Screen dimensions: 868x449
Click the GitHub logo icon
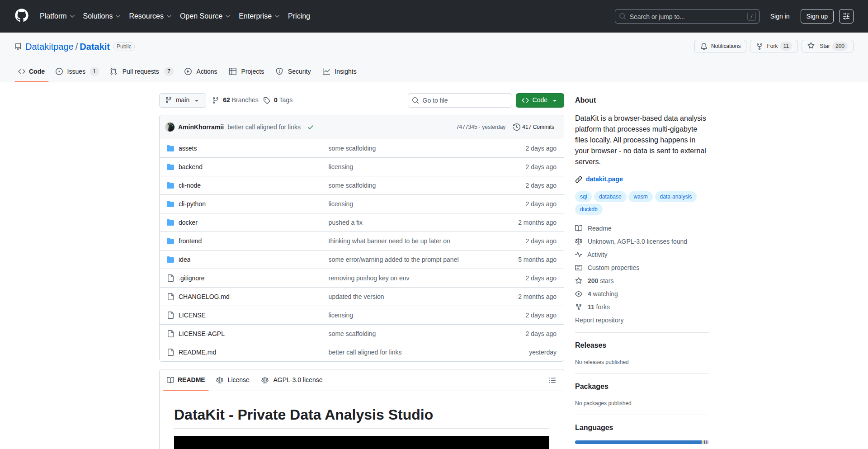click(x=22, y=16)
